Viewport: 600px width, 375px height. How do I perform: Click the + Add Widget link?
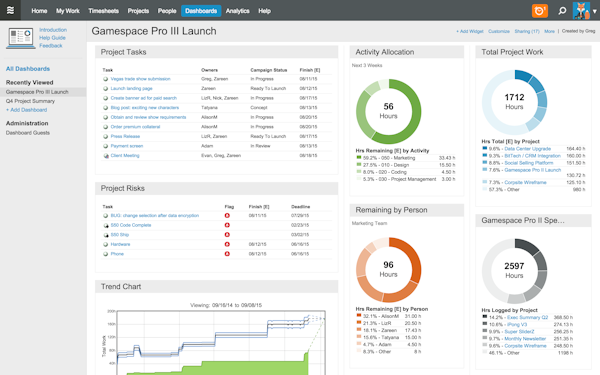click(470, 31)
